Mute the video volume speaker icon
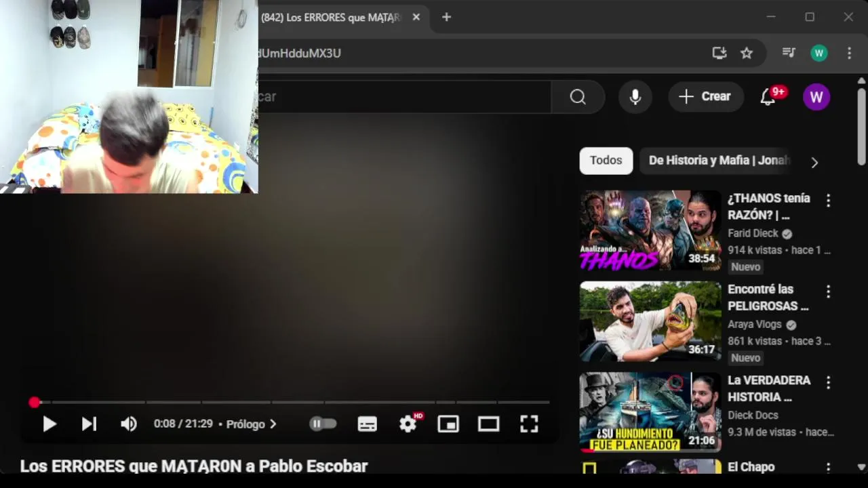This screenshot has width=868, height=488. [128, 424]
